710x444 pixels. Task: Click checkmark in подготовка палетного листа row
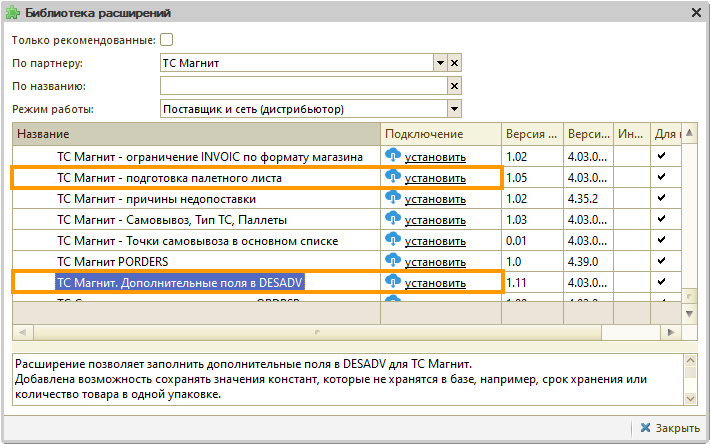tap(661, 177)
